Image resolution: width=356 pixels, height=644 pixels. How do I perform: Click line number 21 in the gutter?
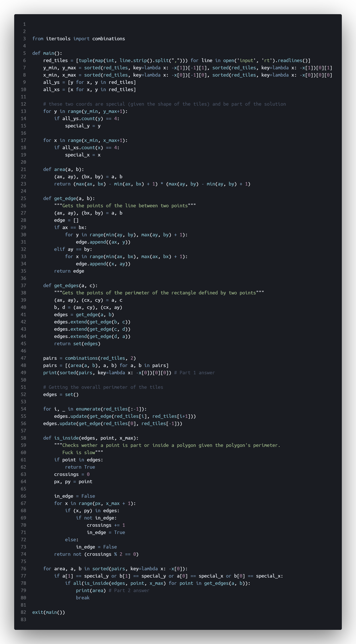coord(23,169)
